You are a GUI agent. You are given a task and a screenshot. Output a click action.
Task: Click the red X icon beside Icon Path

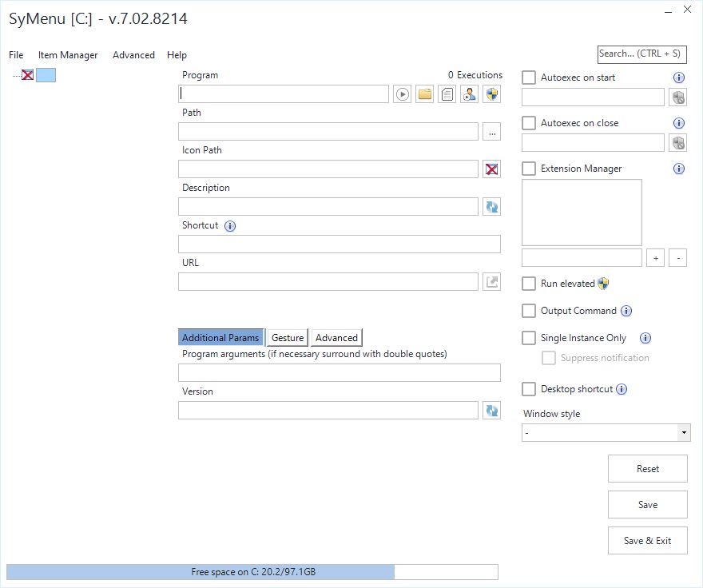[x=492, y=169]
